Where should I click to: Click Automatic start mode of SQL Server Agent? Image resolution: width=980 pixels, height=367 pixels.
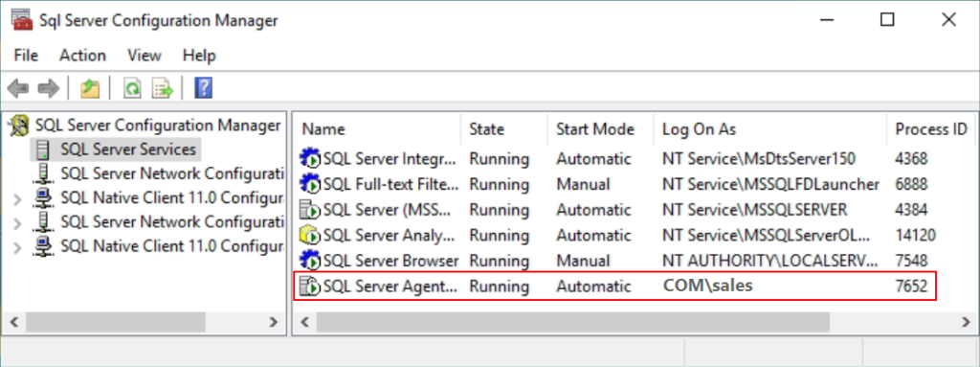593,287
